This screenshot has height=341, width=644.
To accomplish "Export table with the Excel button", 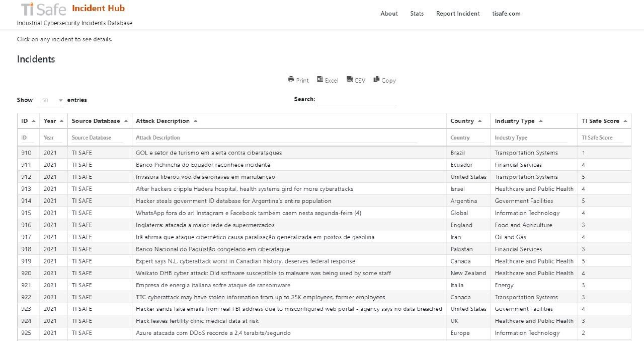I will tap(328, 80).
